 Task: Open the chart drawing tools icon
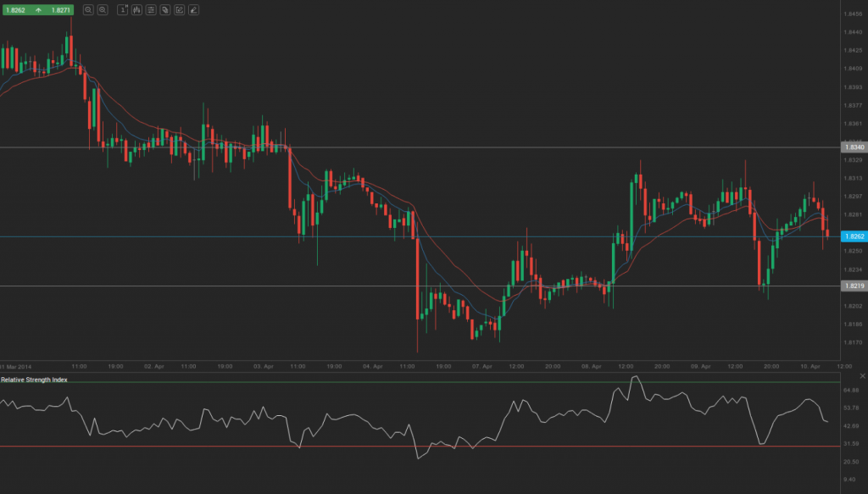coord(179,10)
